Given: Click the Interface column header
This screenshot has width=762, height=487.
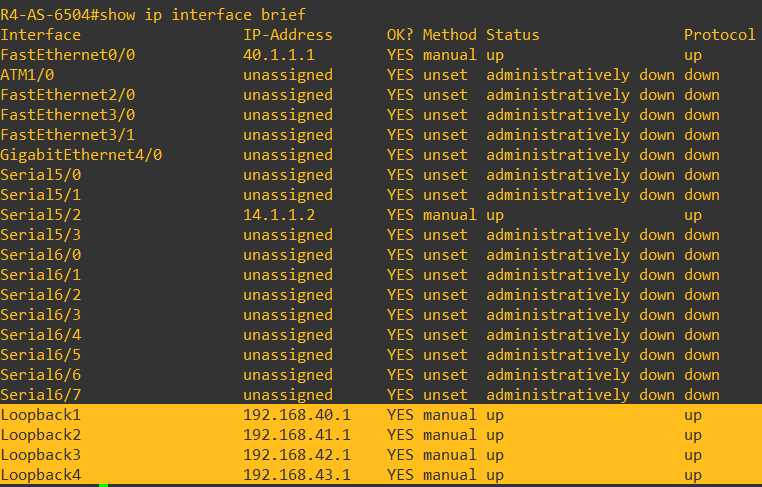Looking at the screenshot, I should click(40, 35).
